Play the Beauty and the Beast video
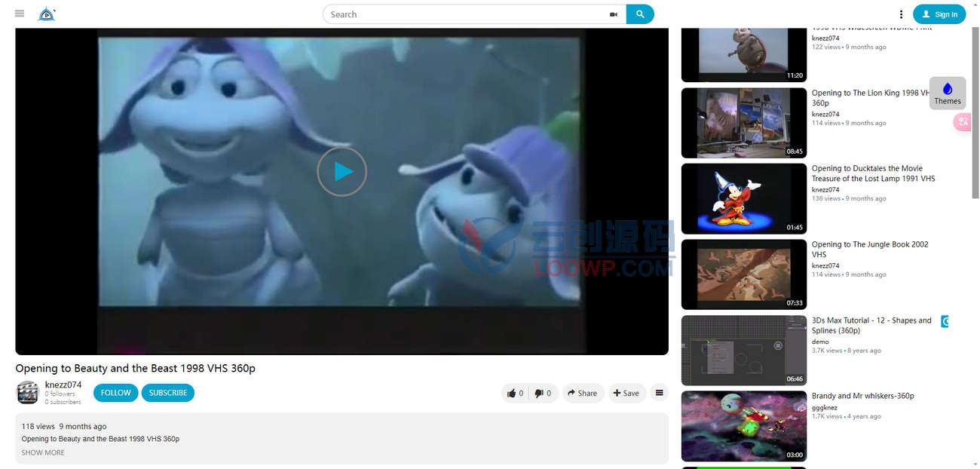The image size is (980, 469). (x=341, y=172)
